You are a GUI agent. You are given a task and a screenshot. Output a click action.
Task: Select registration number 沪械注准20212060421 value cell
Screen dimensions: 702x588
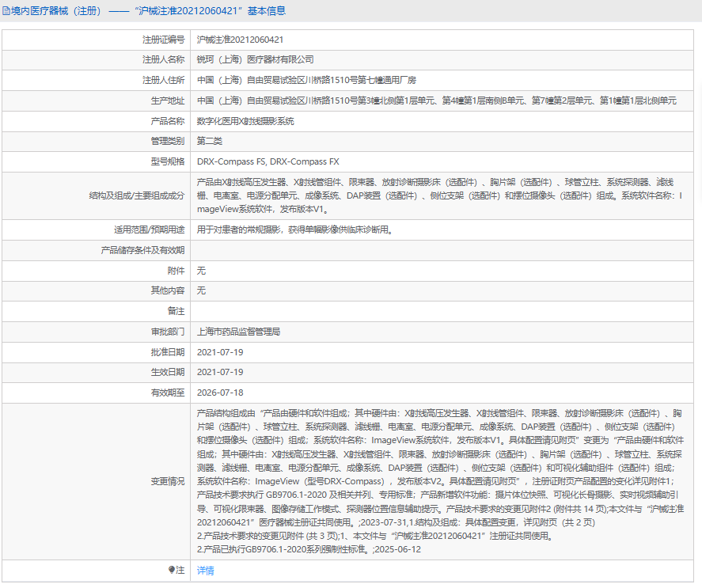(x=240, y=40)
